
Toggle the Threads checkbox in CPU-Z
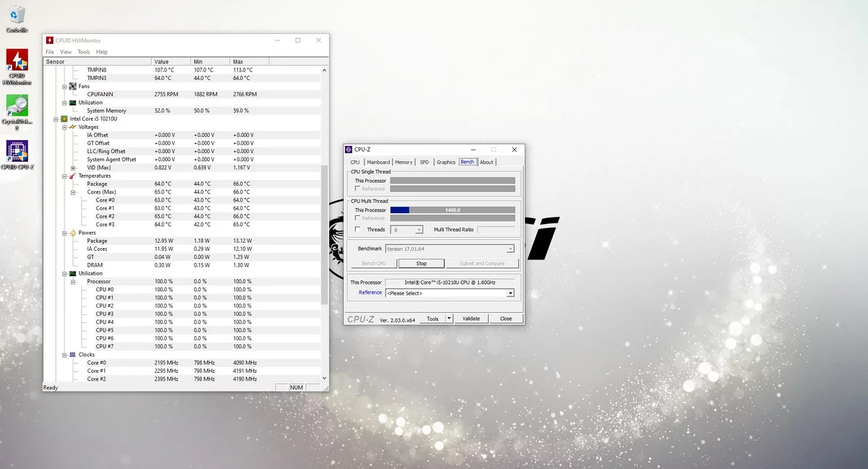click(357, 229)
